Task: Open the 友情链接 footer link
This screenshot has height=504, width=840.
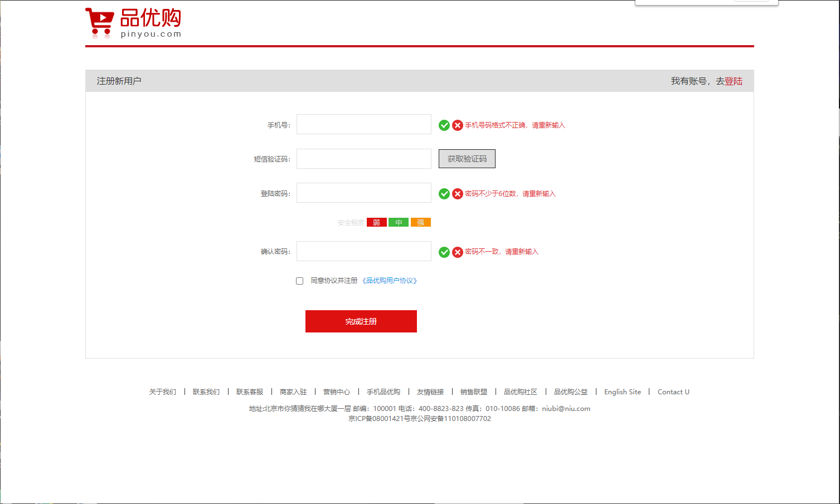Action: tap(430, 392)
